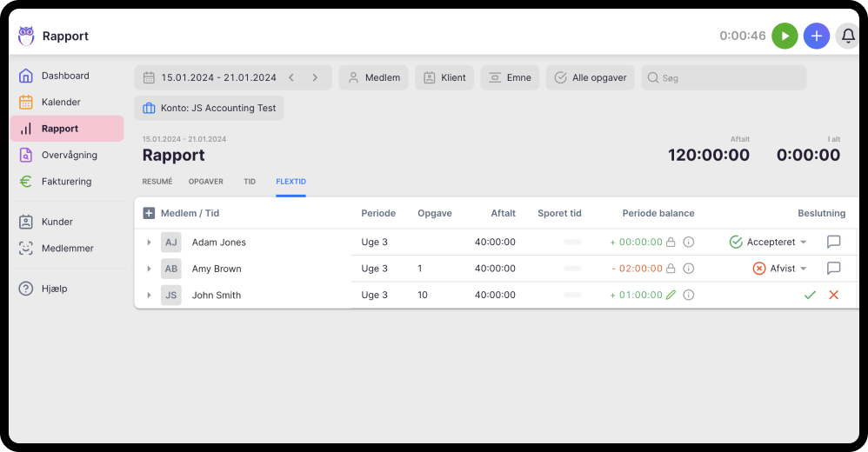Image resolution: width=868 pixels, height=452 pixels.
Task: Open the info icon in Amy Brown row
Action: point(689,269)
